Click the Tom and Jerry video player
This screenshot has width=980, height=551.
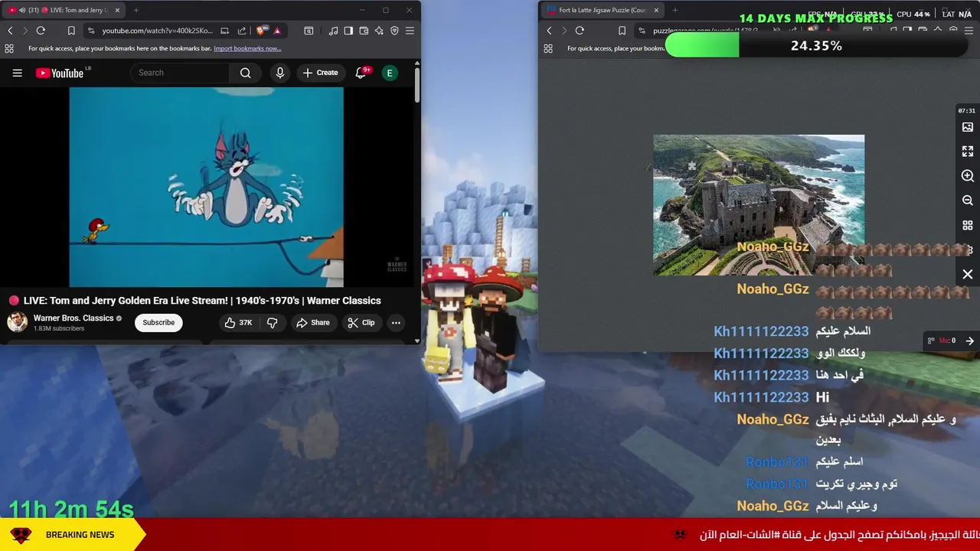pos(207,187)
